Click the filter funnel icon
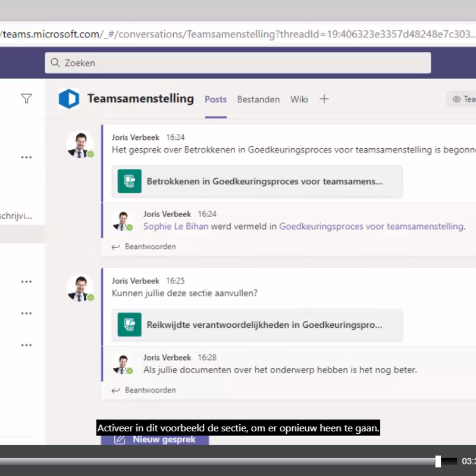The height and width of the screenshot is (476, 476). coord(26,98)
